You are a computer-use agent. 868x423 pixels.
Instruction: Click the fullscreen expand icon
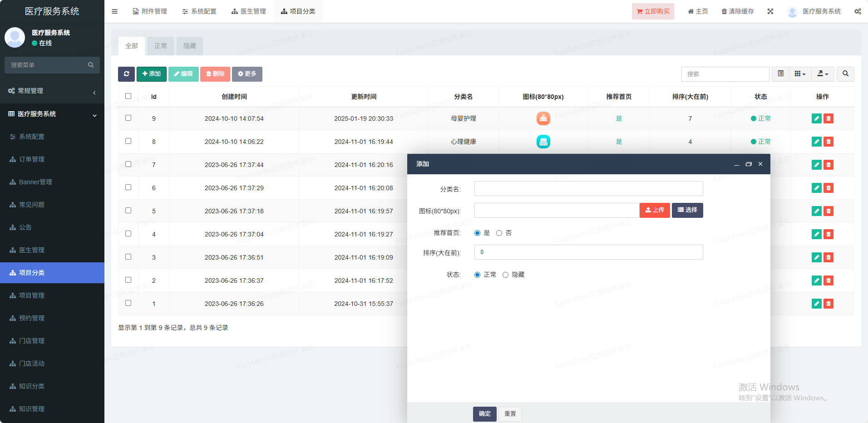[x=770, y=11]
